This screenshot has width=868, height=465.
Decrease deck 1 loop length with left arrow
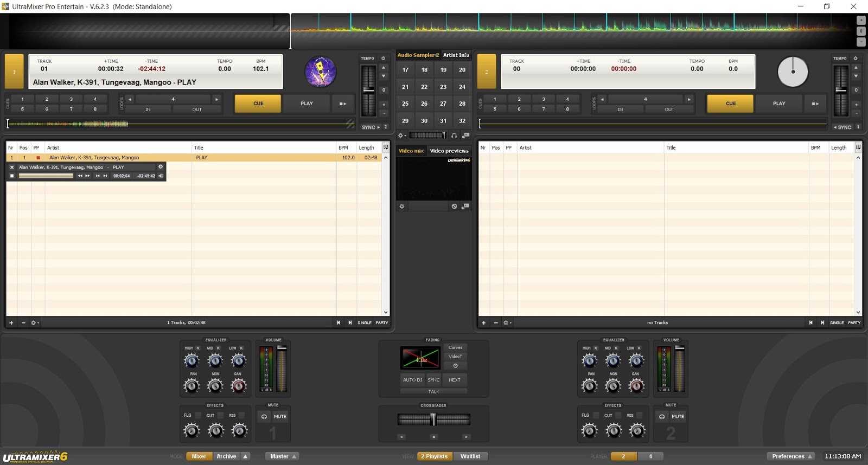(x=130, y=99)
